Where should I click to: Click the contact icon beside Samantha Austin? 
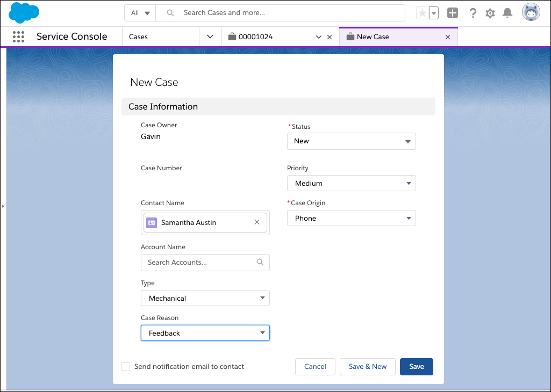(x=152, y=222)
